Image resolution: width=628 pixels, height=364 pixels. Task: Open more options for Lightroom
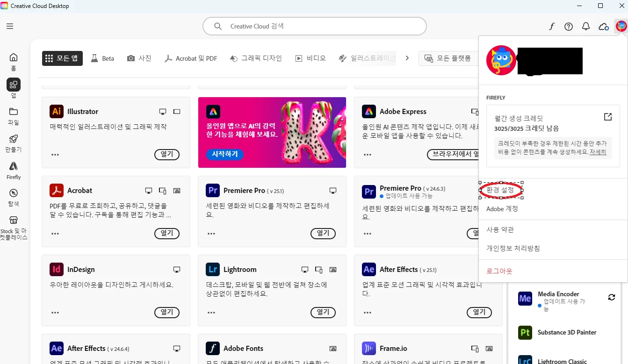[211, 313]
